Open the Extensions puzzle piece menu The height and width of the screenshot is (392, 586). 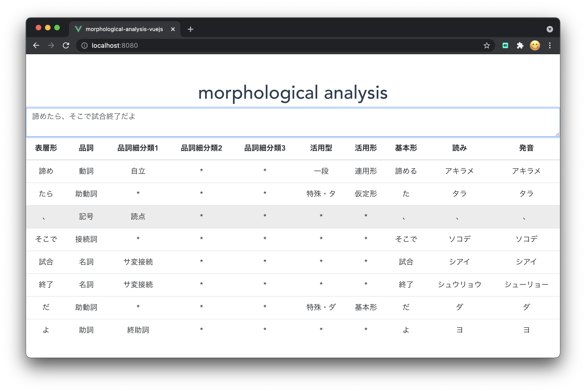coord(520,45)
